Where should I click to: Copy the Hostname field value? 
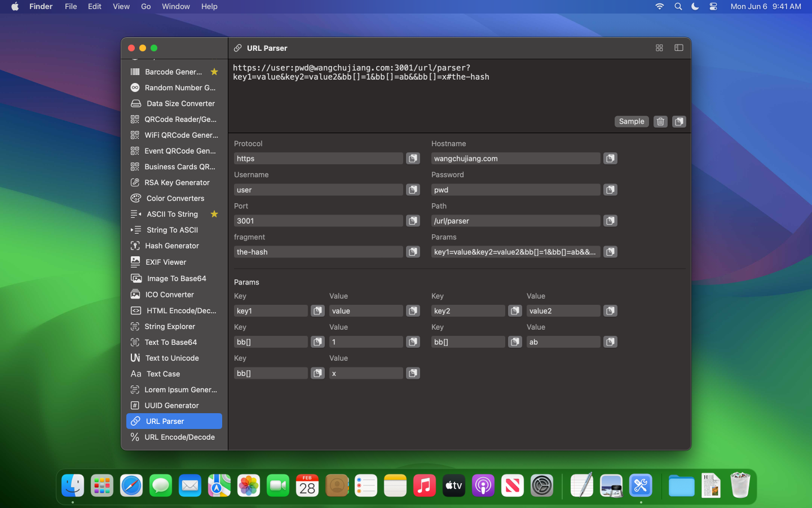pyautogui.click(x=610, y=159)
